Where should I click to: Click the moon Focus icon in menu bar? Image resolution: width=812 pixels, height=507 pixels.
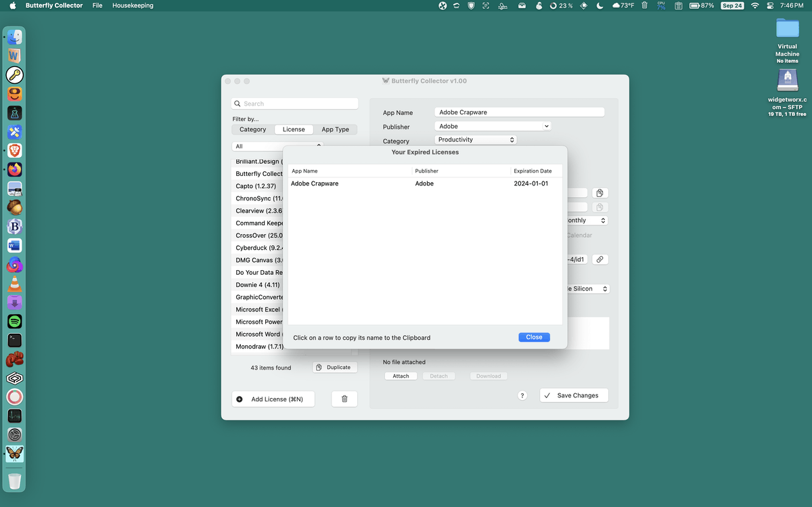601,5
